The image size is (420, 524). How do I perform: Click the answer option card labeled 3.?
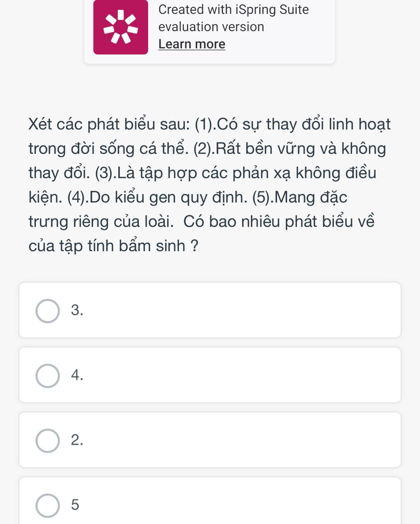(x=210, y=310)
